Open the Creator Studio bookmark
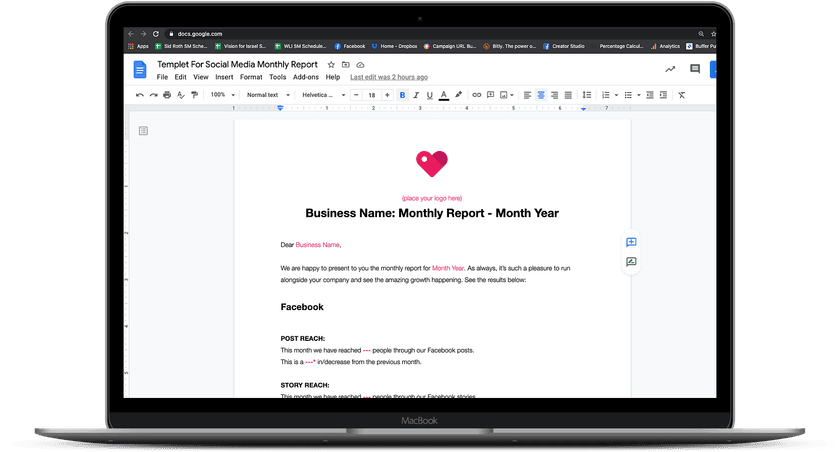Viewport: 838px width, 452px height. (564, 46)
